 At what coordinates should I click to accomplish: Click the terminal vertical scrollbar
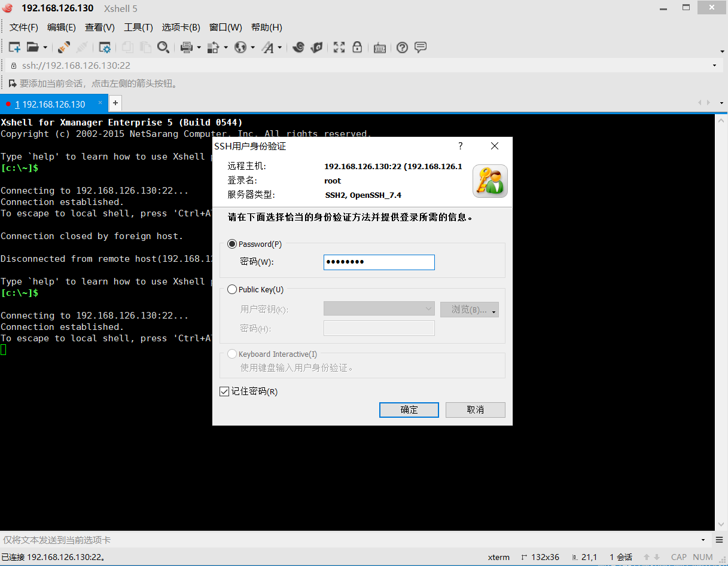(x=721, y=322)
